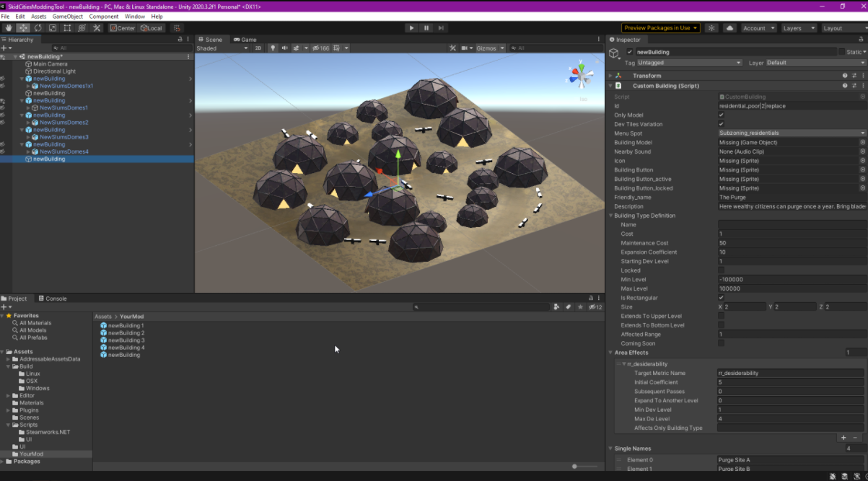Viewport: 868px width, 481px height.
Task: Collapse the Building Type Definition section
Action: click(610, 216)
